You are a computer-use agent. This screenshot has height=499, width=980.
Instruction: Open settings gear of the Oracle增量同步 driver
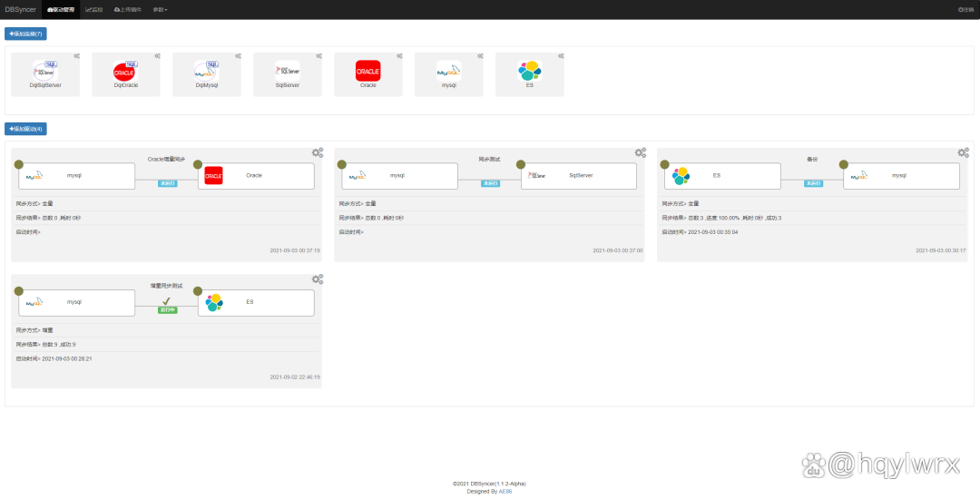[318, 153]
